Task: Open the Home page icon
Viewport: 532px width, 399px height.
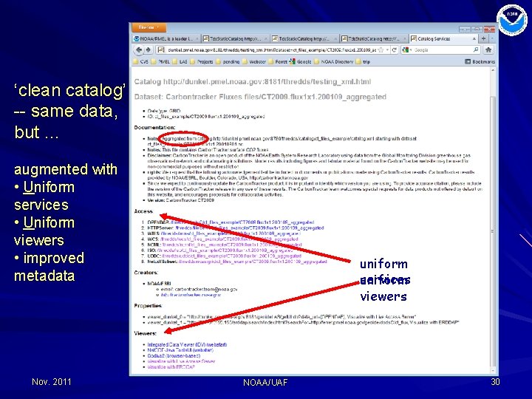Action: coord(488,50)
